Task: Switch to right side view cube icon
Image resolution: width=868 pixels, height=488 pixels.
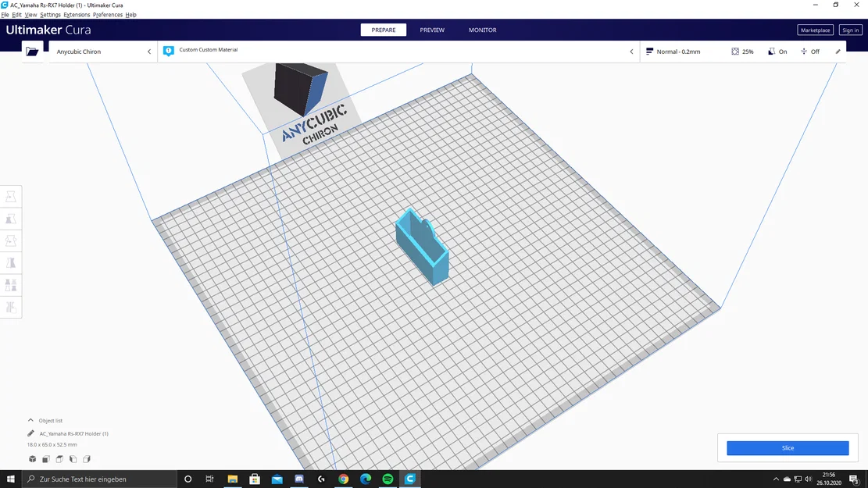Action: point(87,458)
